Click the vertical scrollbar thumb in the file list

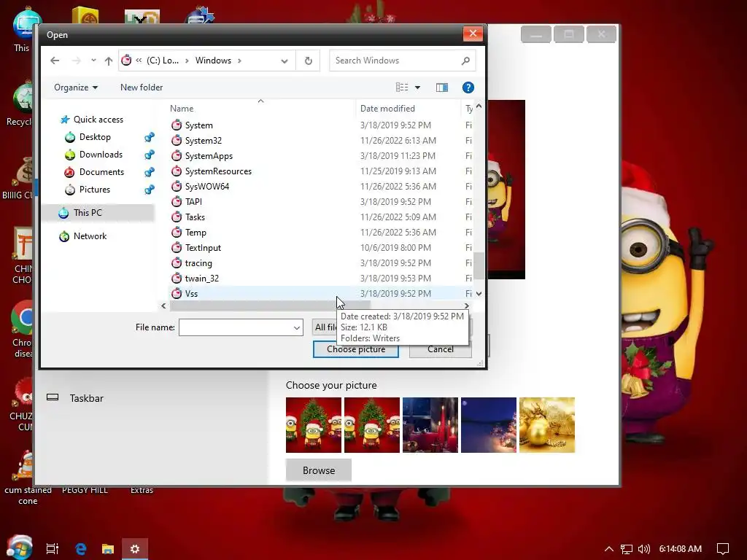click(479, 265)
